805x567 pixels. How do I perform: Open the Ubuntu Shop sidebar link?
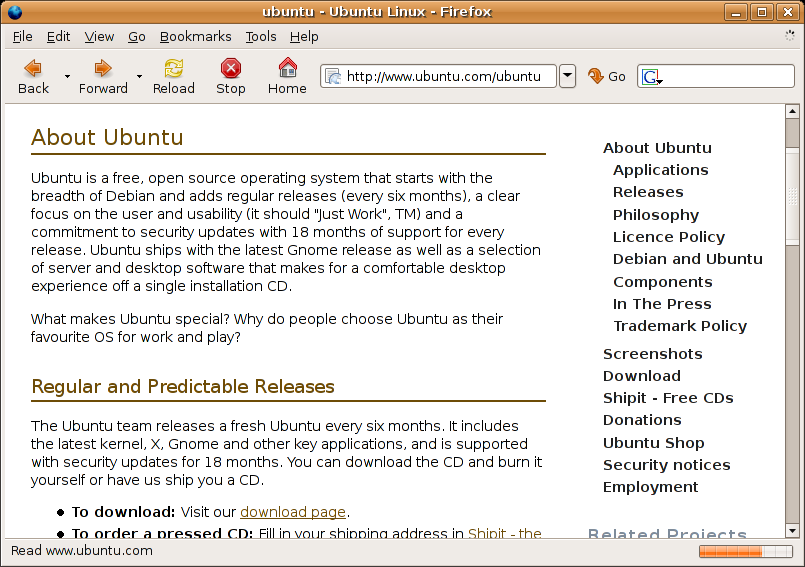point(653,443)
